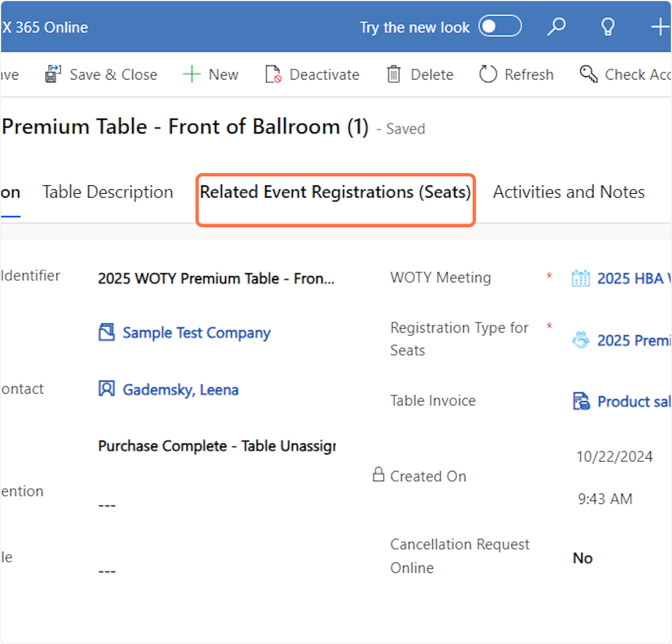
Task: Click the Check Access key icon
Action: [x=589, y=74]
